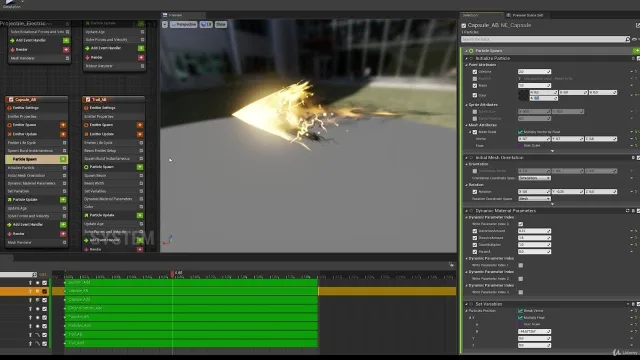Image resolution: width=640 pixels, height=360 pixels.
Task: Add module to Trail_AB Emitter Spawn
Action: tap(140, 125)
